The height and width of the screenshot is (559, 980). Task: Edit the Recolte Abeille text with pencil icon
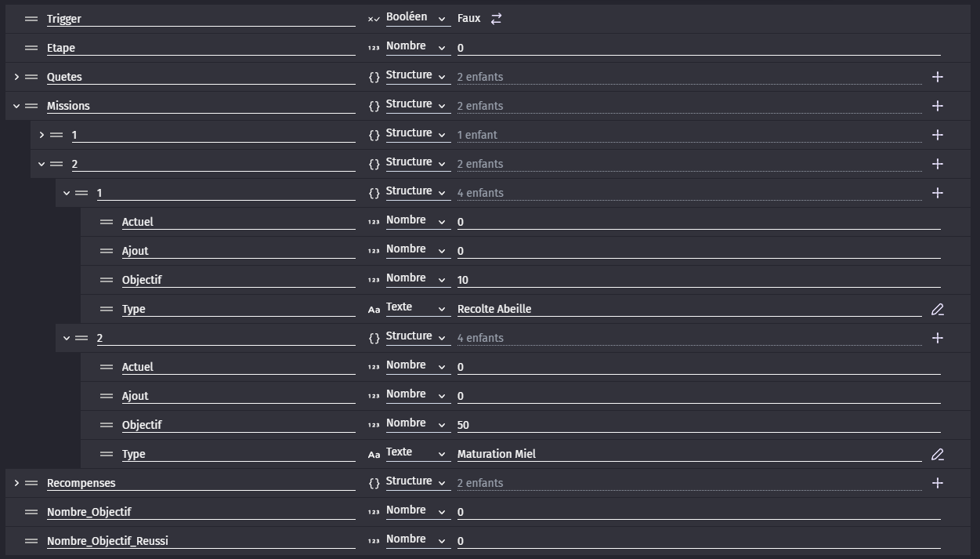938,310
